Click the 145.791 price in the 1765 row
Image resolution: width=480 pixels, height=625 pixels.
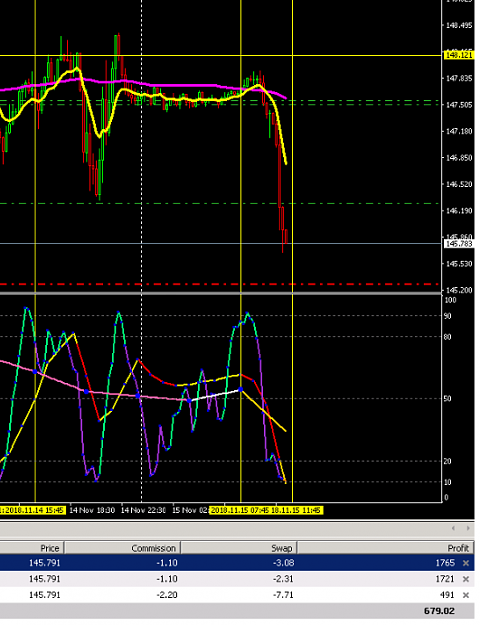pyautogui.click(x=45, y=563)
